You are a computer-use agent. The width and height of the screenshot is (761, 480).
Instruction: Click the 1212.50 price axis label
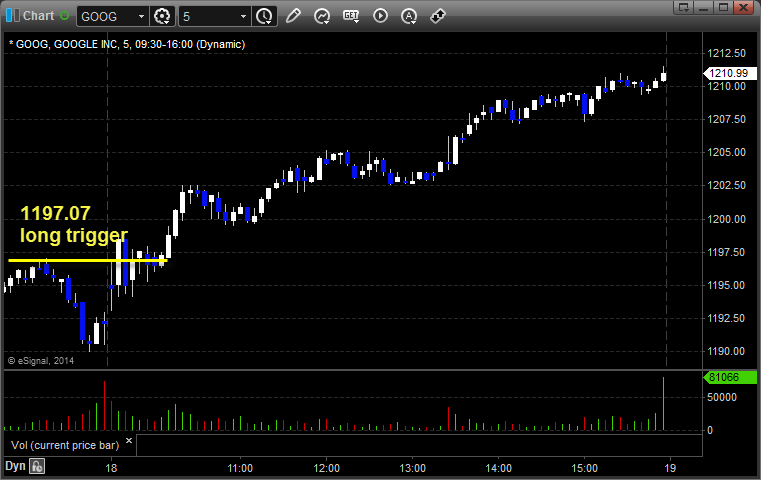727,53
